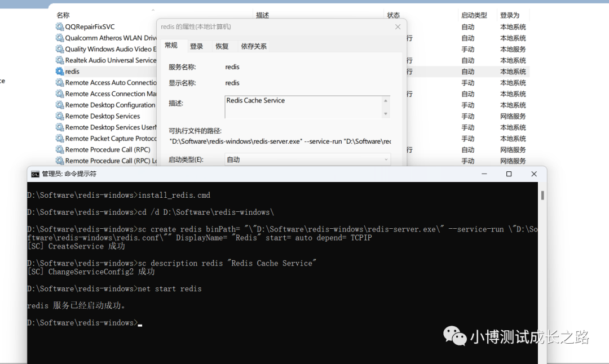Select the Remote Desktop Services row
The width and height of the screenshot is (609, 364).
pyautogui.click(x=103, y=116)
